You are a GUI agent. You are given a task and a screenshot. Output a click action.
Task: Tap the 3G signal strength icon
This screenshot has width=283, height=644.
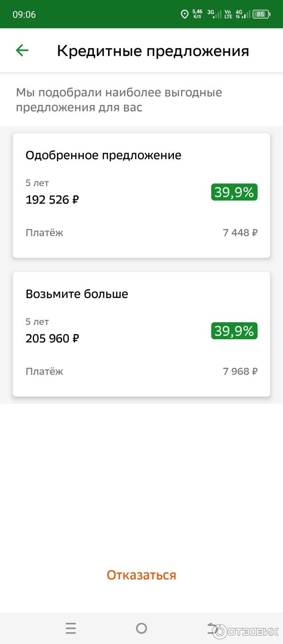click(214, 14)
